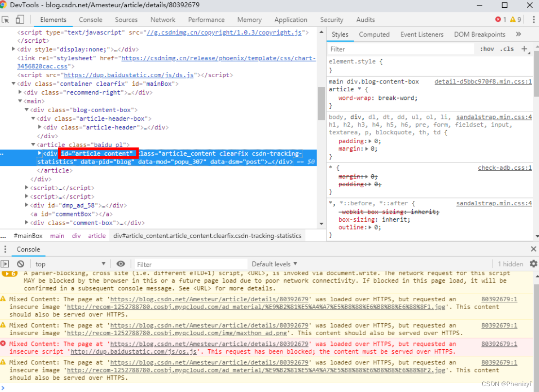Open the maxthon_ad.png image URL link
This screenshot has width=539, height=392.
point(177,333)
